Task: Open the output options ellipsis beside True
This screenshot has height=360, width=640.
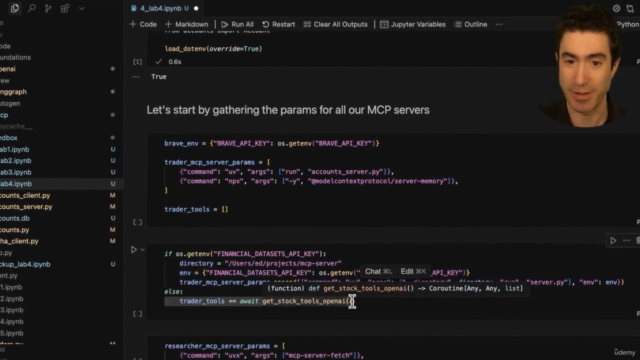Action: coord(136,77)
